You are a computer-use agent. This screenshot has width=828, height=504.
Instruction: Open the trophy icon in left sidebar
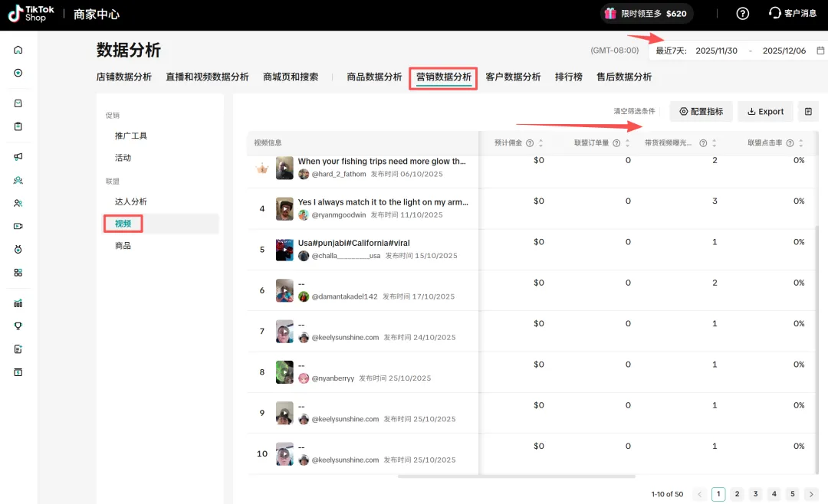coord(18,326)
